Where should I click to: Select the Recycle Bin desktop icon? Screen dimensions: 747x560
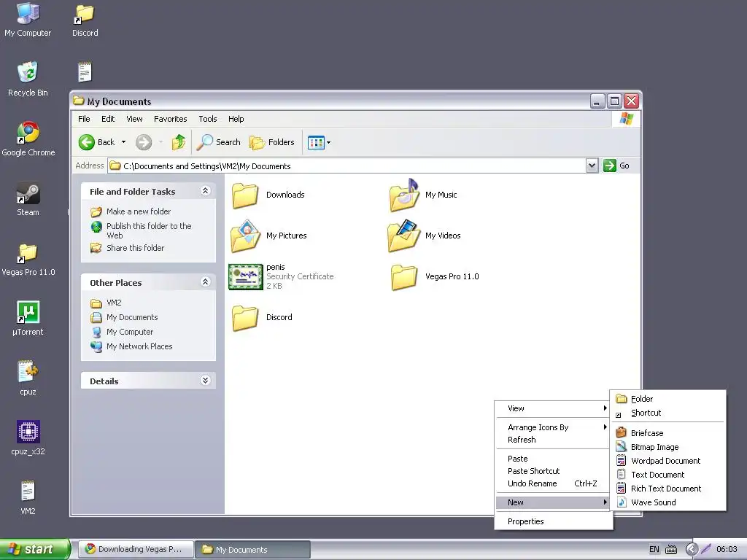(x=28, y=79)
